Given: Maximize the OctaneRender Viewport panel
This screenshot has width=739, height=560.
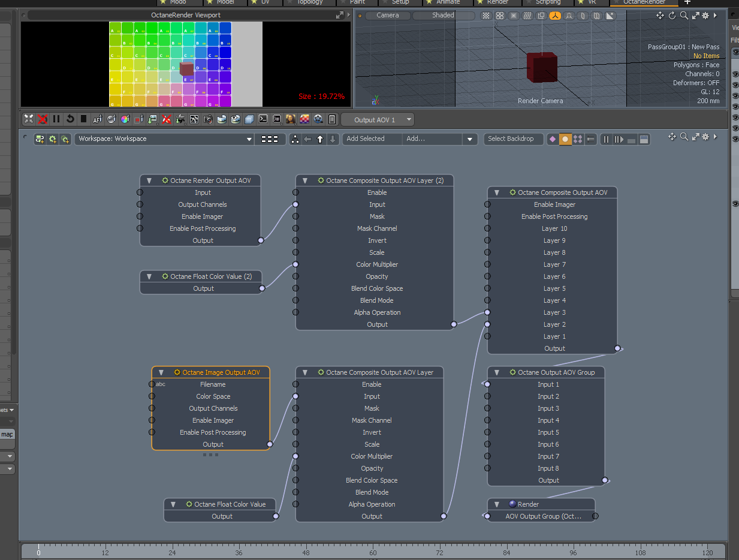Looking at the screenshot, I should pyautogui.click(x=339, y=16).
